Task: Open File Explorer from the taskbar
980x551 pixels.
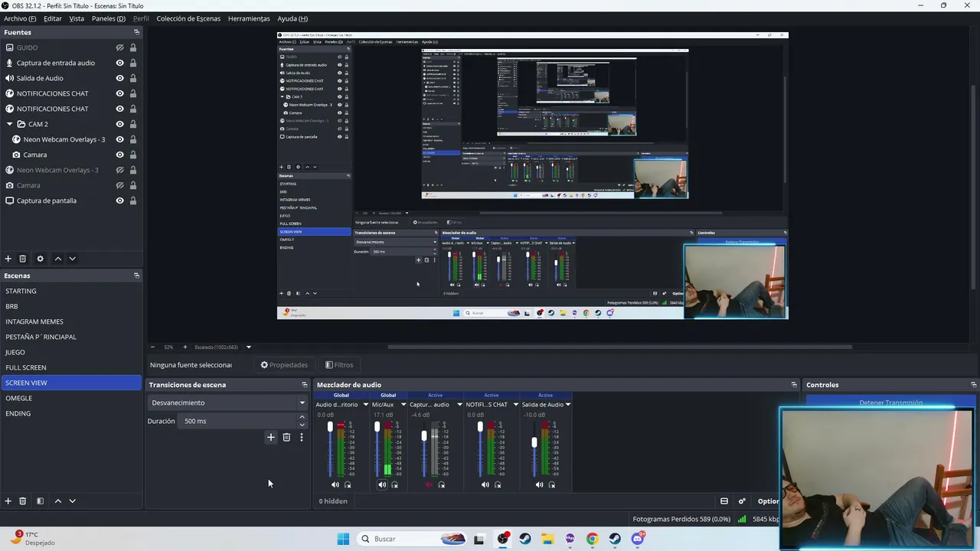Action: (x=547, y=539)
